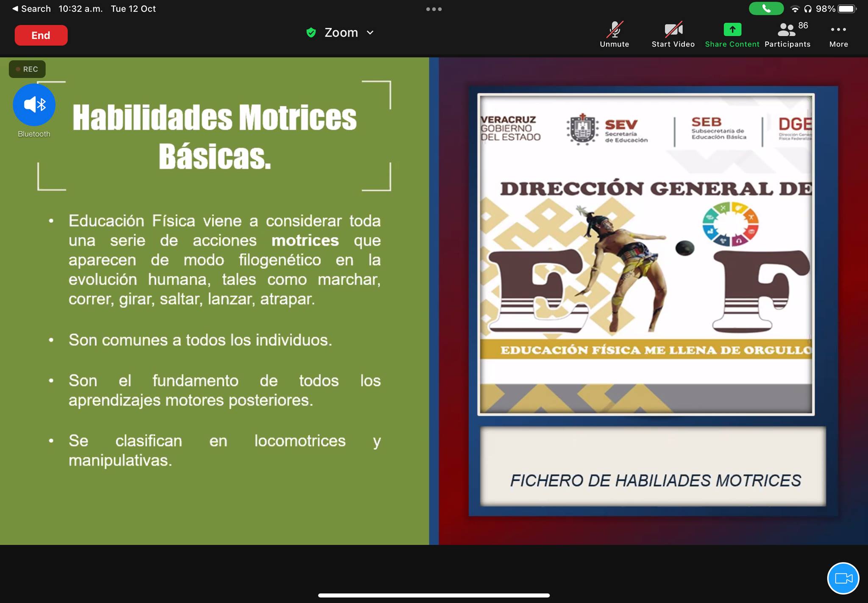This screenshot has height=603, width=868.
Task: Toggle Bluetooth audio speaker output
Action: (34, 105)
